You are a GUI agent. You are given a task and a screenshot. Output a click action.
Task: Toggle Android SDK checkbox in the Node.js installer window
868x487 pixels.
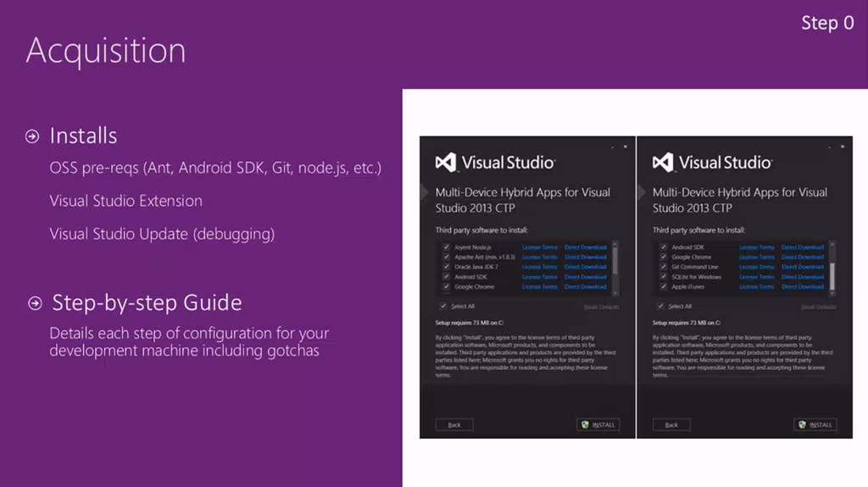pos(446,277)
